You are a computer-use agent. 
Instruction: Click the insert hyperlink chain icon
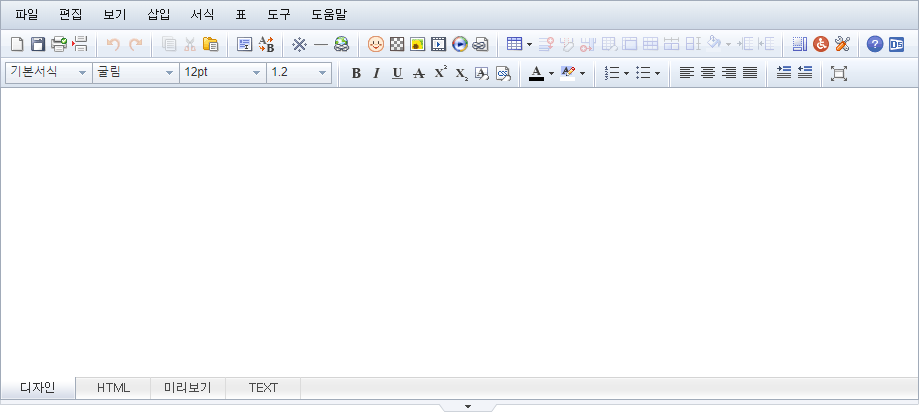[x=480, y=44]
